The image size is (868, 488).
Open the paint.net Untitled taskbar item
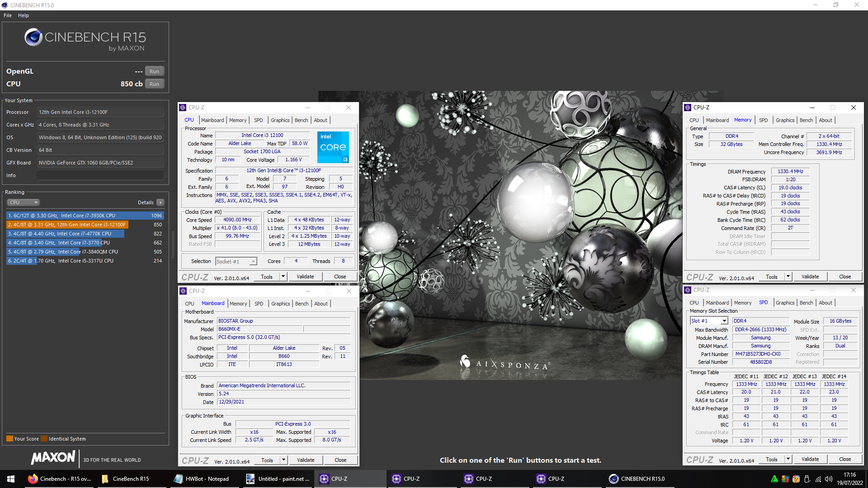[x=278, y=479]
